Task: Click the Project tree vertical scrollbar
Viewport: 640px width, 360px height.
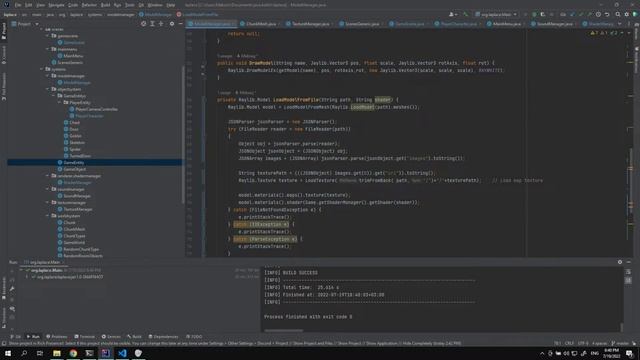Action: 183,135
